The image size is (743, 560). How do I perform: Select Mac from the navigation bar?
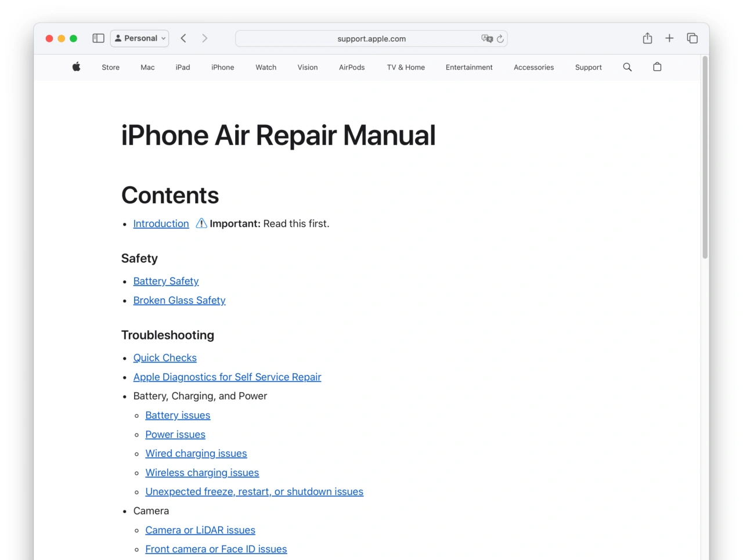click(147, 67)
